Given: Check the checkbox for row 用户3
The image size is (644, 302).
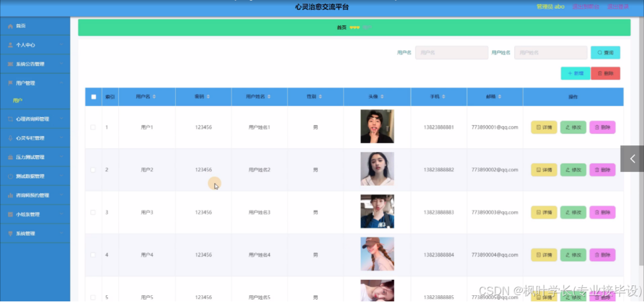Looking at the screenshot, I should [93, 212].
